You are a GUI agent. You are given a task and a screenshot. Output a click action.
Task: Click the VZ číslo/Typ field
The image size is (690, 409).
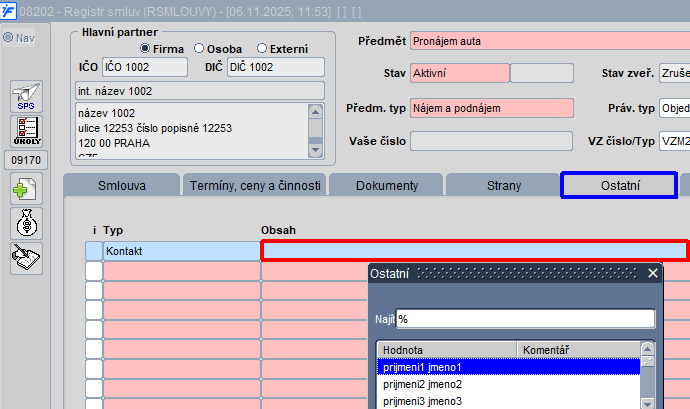click(675, 141)
